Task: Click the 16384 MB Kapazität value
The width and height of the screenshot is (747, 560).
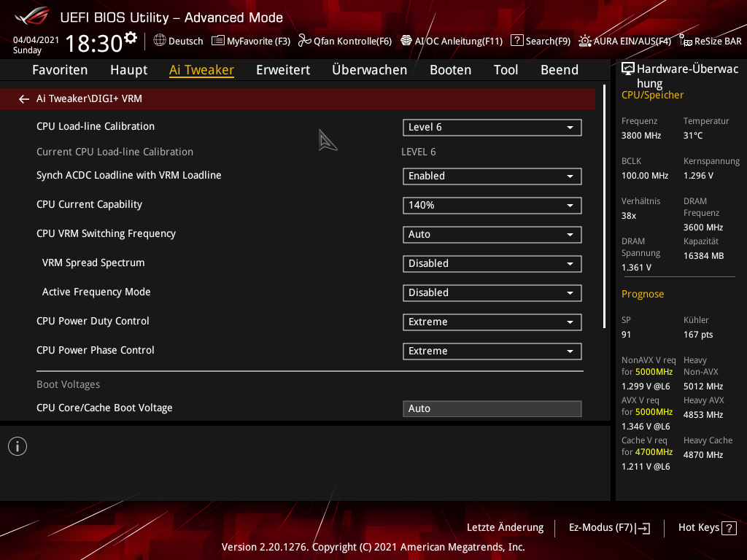Action: tap(704, 256)
